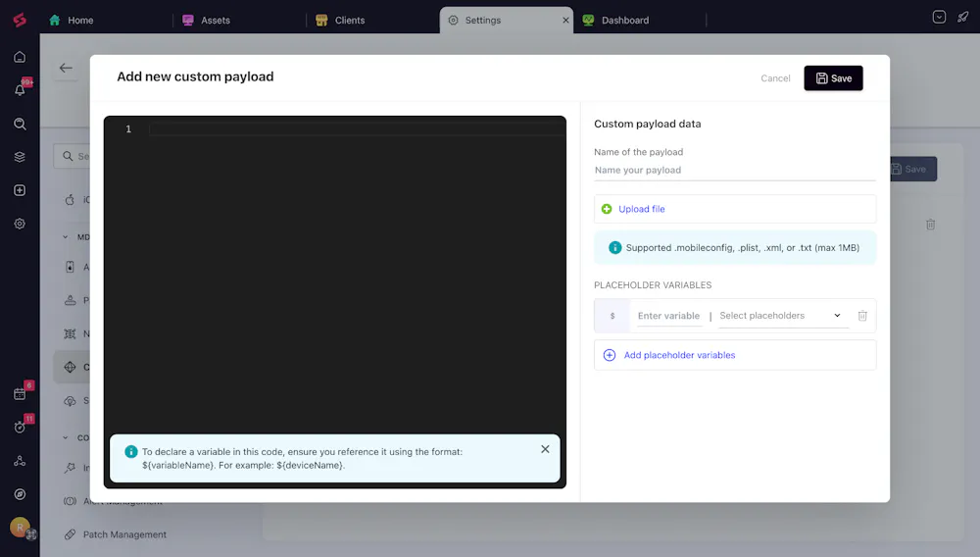This screenshot has height=557, width=980.
Task: Click the Apple icon settings item
Action: (x=70, y=199)
